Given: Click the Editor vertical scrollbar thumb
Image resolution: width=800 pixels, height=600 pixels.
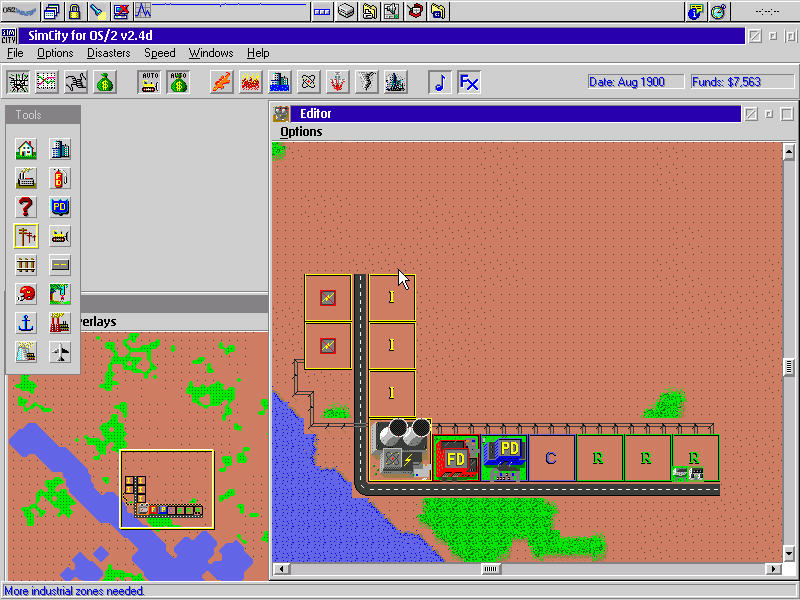Looking at the screenshot, I should tap(789, 366).
